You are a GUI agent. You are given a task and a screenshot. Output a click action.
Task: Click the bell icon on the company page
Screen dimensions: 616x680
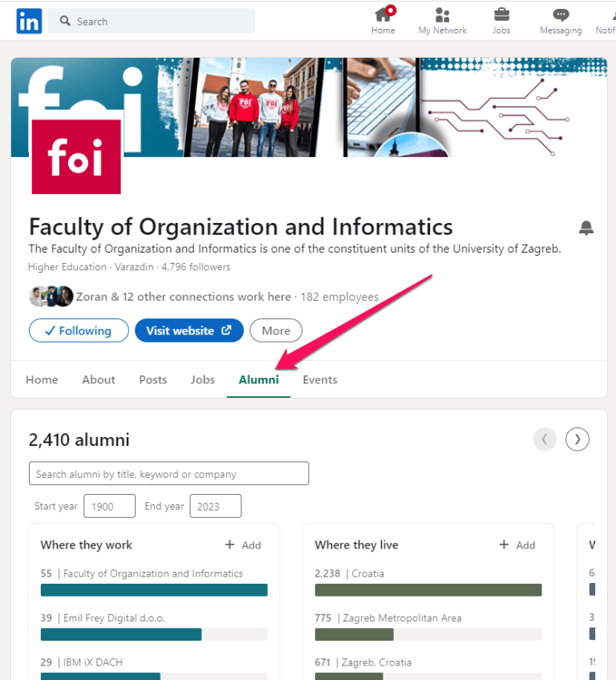click(586, 228)
